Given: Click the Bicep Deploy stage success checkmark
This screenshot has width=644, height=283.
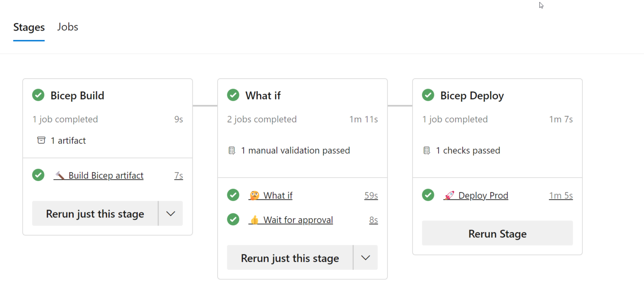Looking at the screenshot, I should coord(428,95).
